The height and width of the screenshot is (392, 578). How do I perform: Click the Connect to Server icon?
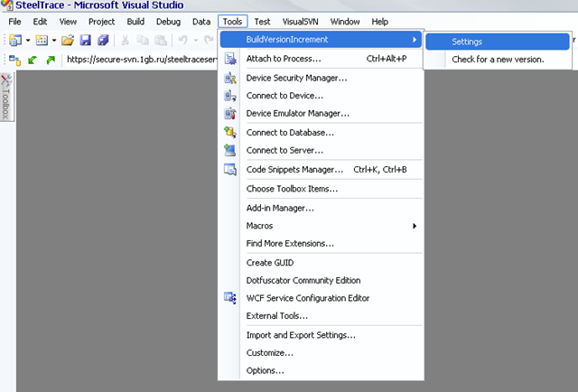pyautogui.click(x=230, y=150)
